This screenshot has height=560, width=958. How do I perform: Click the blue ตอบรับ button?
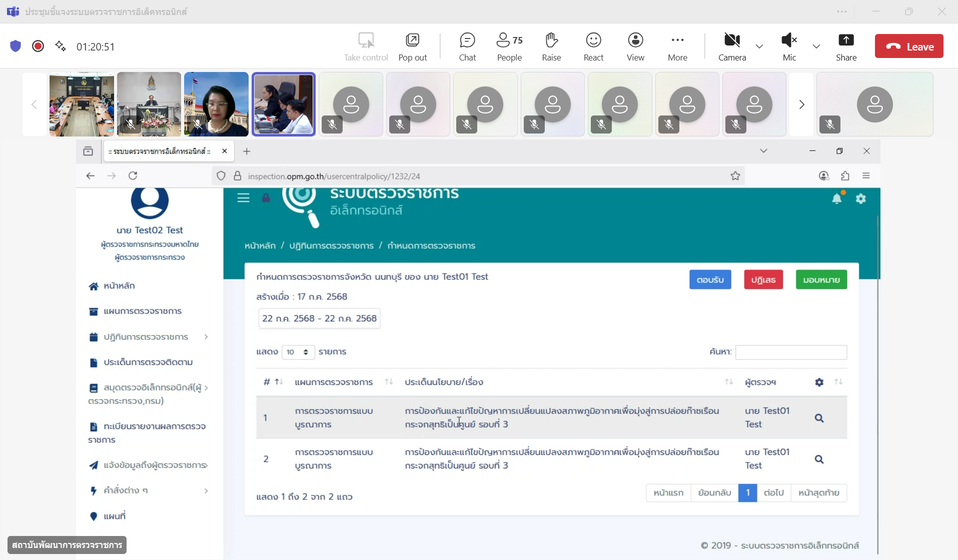click(710, 279)
